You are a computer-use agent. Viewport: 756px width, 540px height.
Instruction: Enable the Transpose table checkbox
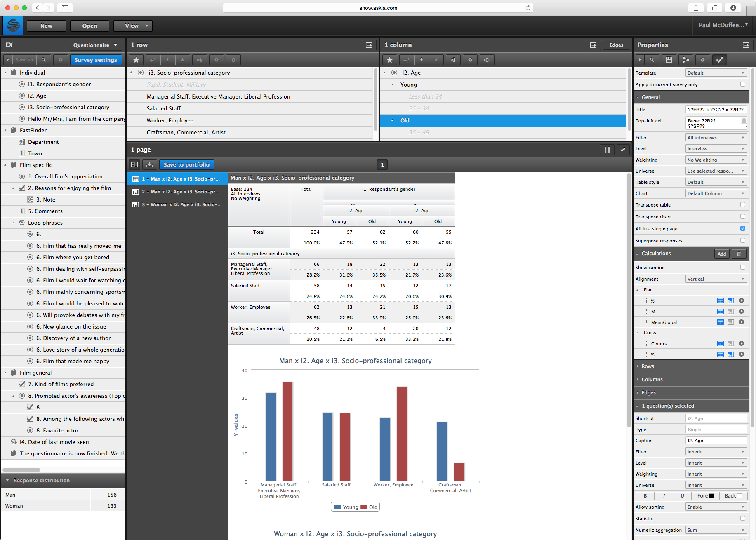tap(742, 204)
